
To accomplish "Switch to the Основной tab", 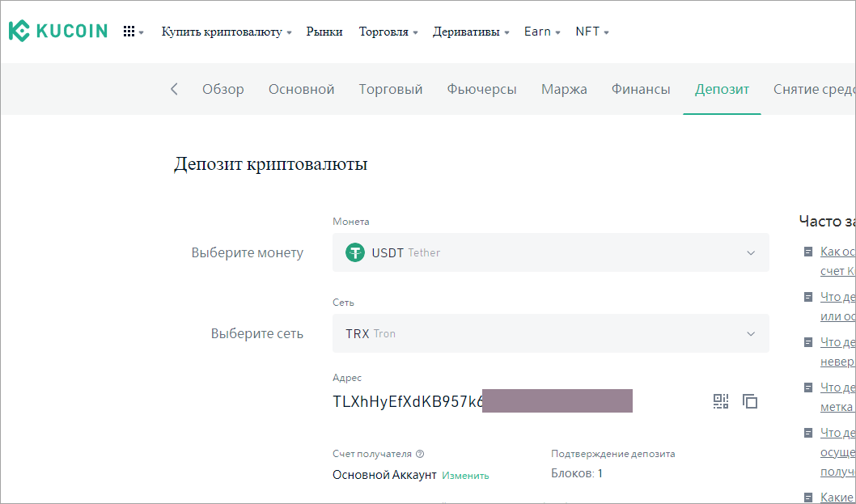I will [x=301, y=89].
